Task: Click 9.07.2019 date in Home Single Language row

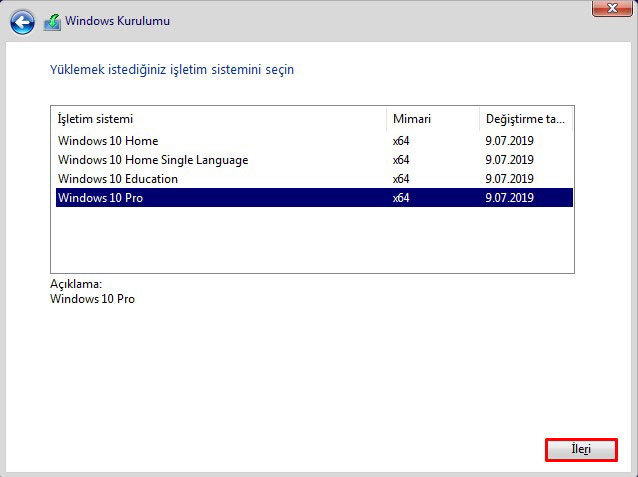Action: pyautogui.click(x=509, y=160)
